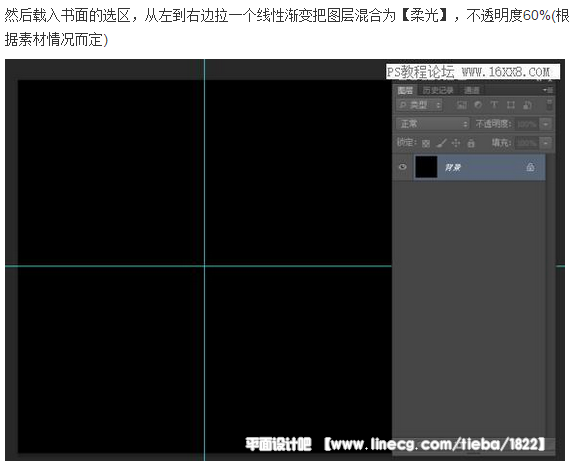Filter layers by type (T) icon
Image resolution: width=579 pixels, height=461 pixels.
pyautogui.click(x=494, y=105)
